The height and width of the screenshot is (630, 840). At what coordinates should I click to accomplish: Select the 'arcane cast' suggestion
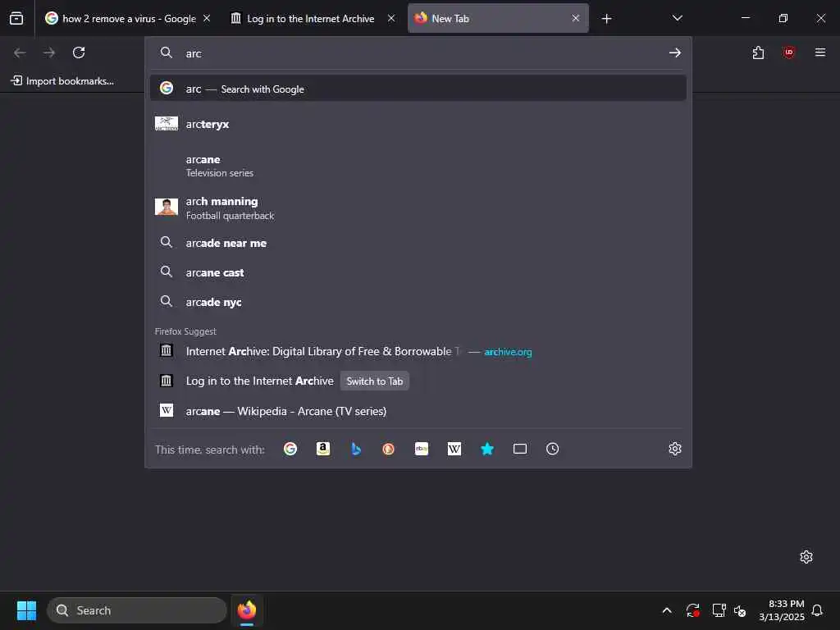[x=418, y=272]
